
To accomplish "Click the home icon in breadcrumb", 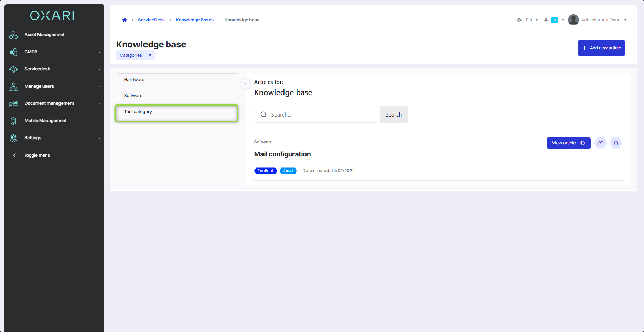I will [x=125, y=20].
